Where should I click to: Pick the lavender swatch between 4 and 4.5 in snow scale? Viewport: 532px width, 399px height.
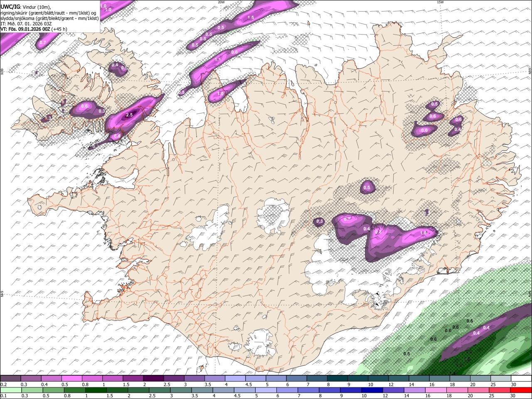coord(235,379)
